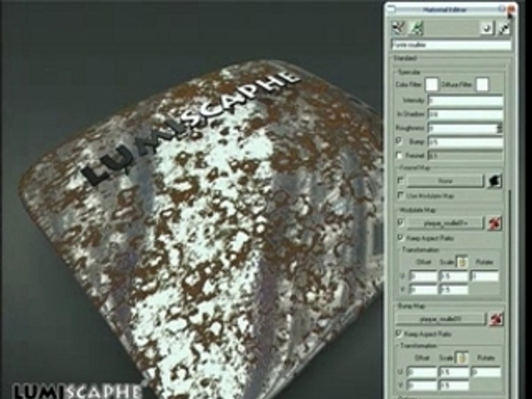Click the Modulate Map U Scale field
The height and width of the screenshot is (399, 532).
[454, 276]
